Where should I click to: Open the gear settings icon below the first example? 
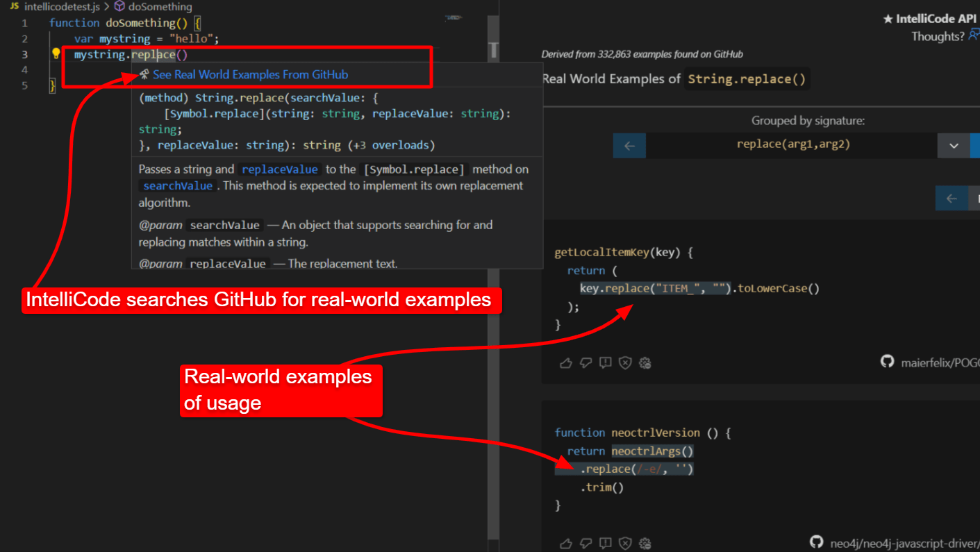(645, 362)
